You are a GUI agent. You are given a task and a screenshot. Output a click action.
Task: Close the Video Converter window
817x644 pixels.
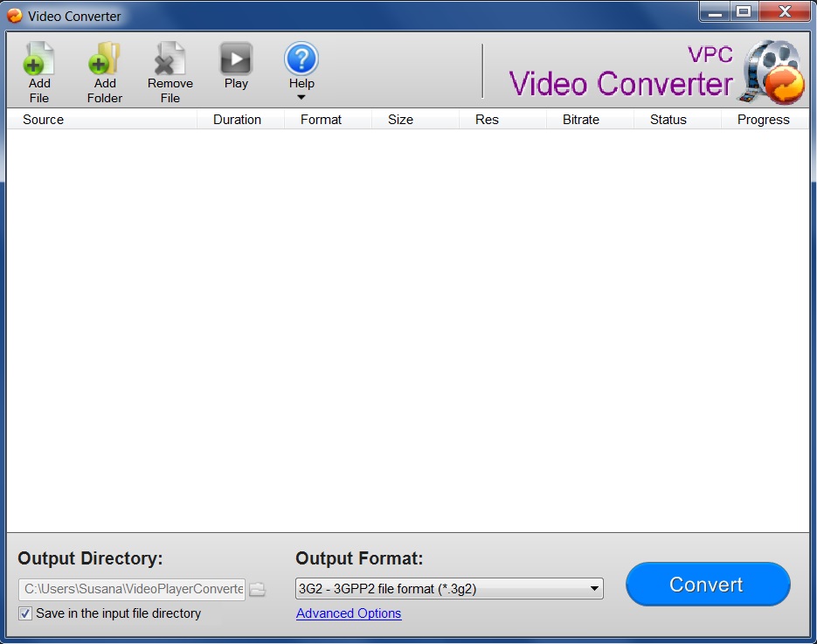tap(785, 12)
